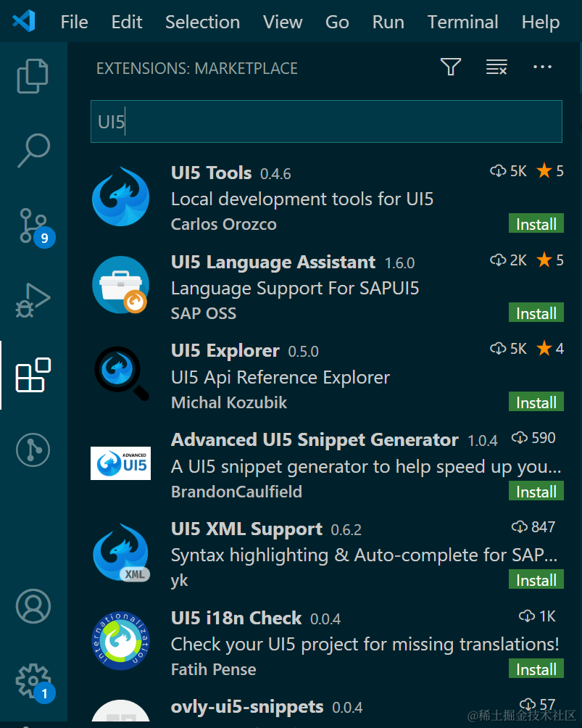Open the Git graph activity bar icon

(x=33, y=450)
